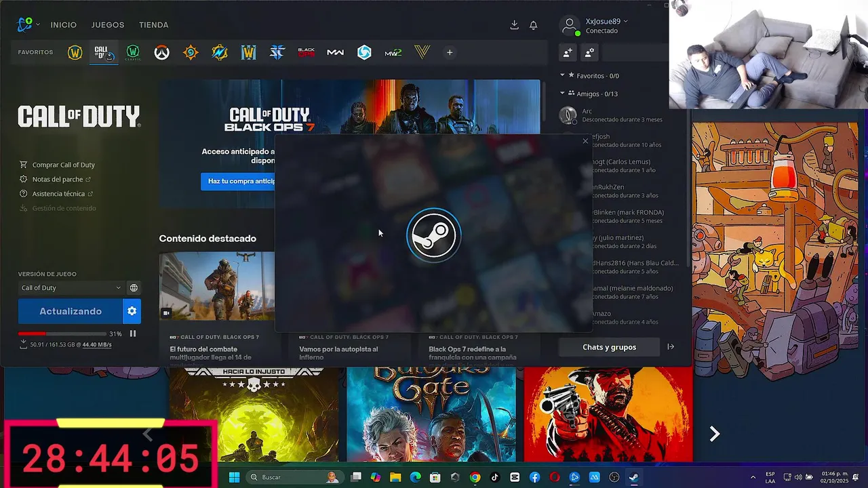Open Red Dead Redemption tile in Steam
Viewport: 868px width, 488px height.
pos(608,414)
